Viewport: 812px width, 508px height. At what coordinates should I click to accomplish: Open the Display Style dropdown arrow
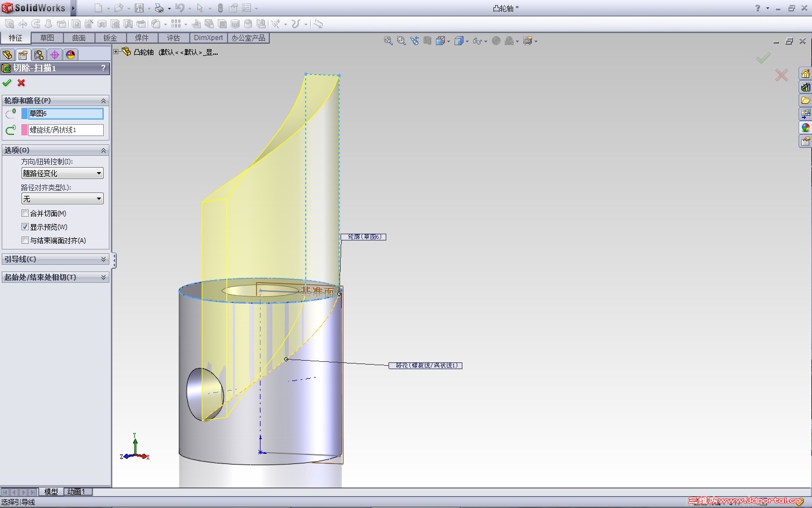click(x=467, y=41)
